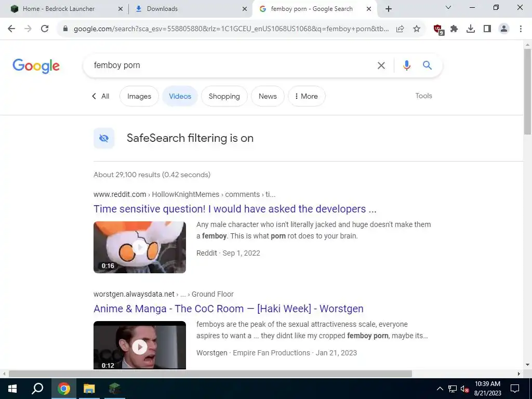Play the 0:12 Worstgen video thumbnail
The image size is (532, 399).
coord(140,345)
